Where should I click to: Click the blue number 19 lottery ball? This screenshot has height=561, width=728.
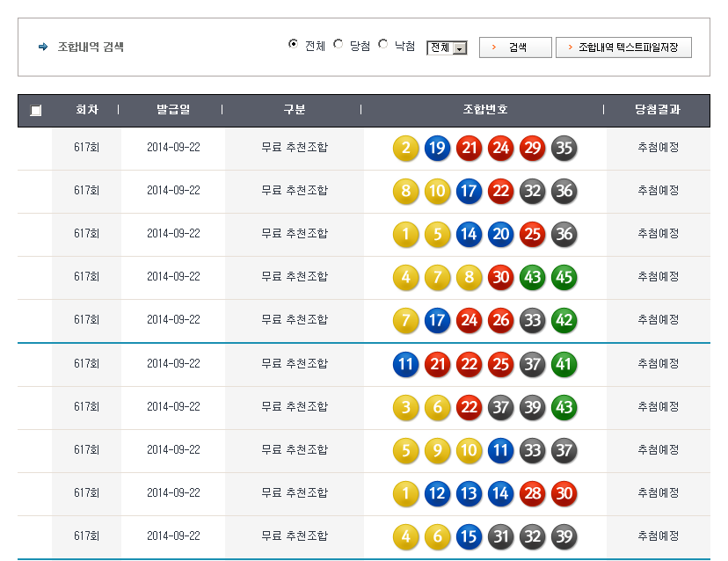[x=437, y=148]
